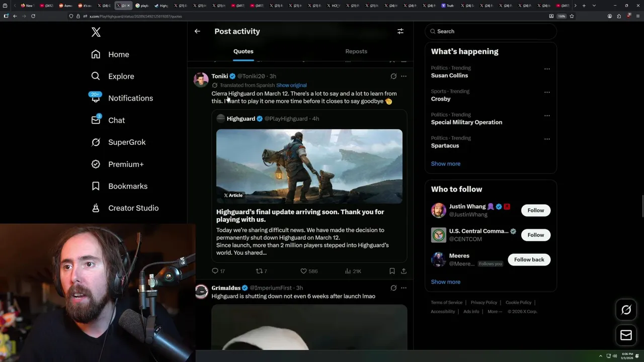This screenshot has height=362, width=644.
Task: Switch to the Quotes tab
Action: 244,51
